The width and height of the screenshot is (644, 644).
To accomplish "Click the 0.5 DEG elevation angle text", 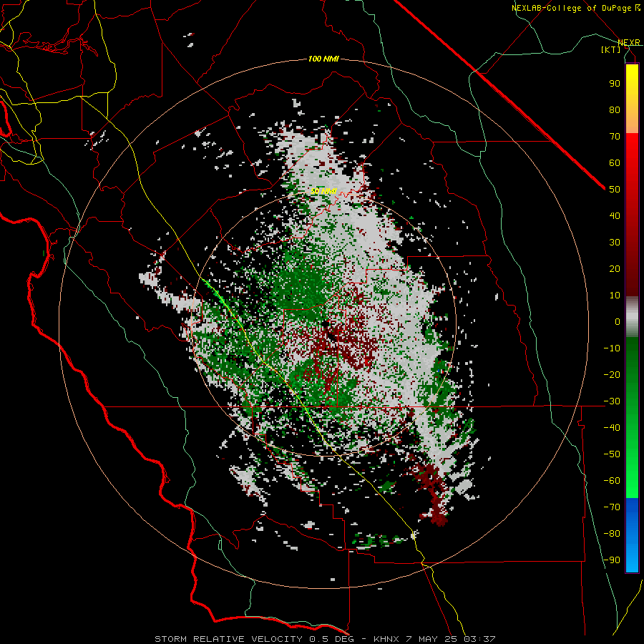I will click(334, 639).
